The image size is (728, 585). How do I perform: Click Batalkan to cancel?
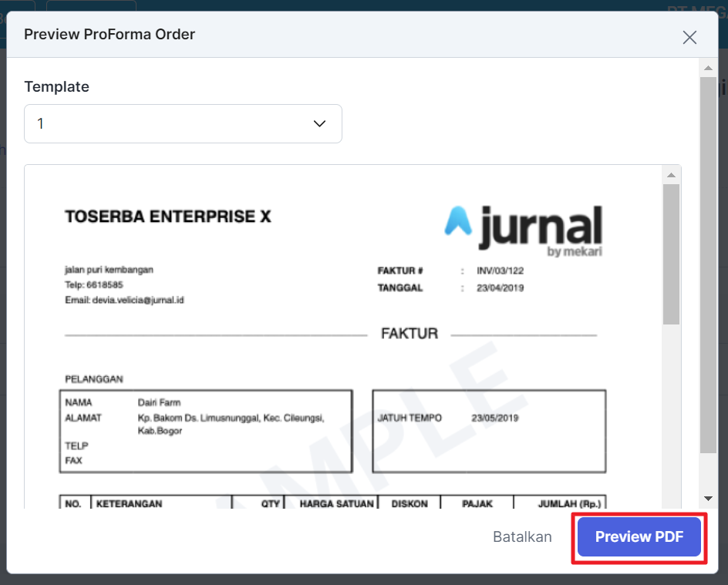(522, 536)
